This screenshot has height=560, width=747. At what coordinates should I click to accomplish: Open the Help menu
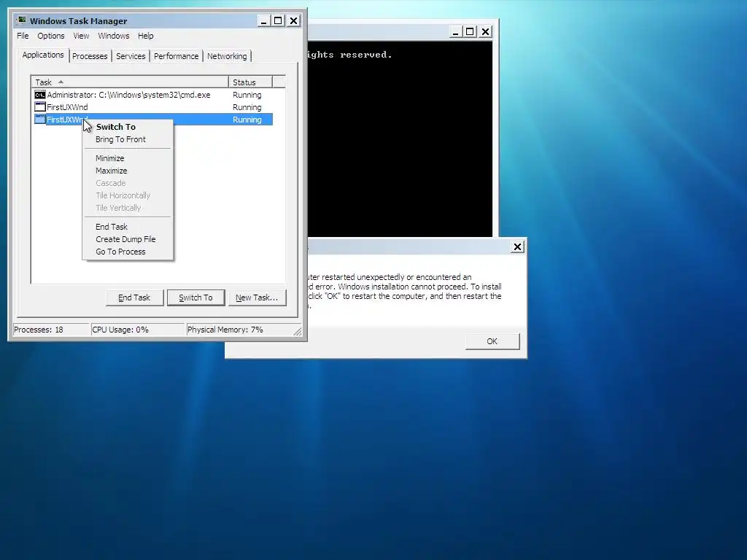tap(146, 36)
